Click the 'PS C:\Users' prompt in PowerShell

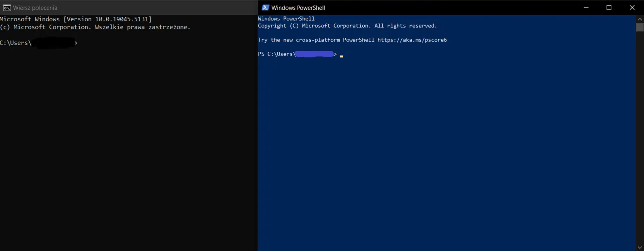click(x=297, y=54)
